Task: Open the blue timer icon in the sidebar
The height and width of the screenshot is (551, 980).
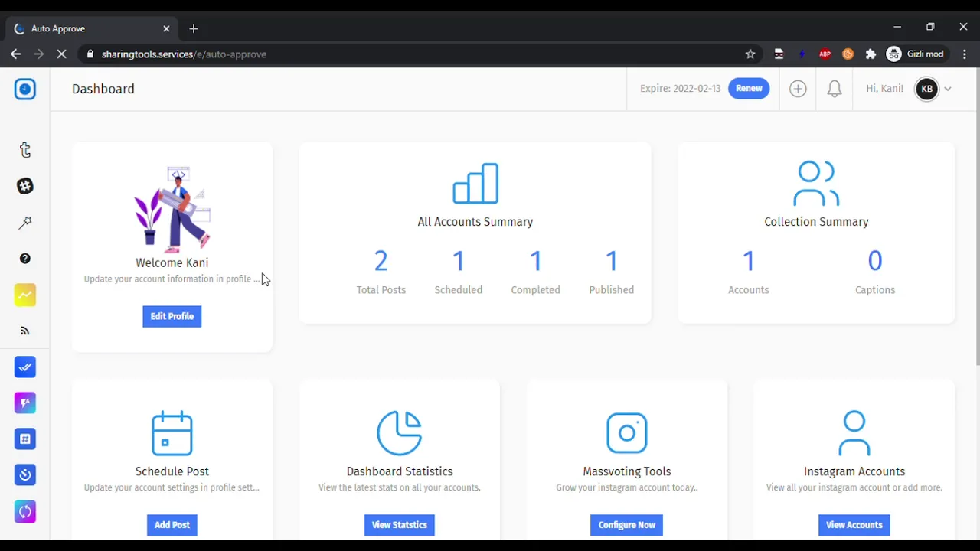Action: (x=25, y=475)
